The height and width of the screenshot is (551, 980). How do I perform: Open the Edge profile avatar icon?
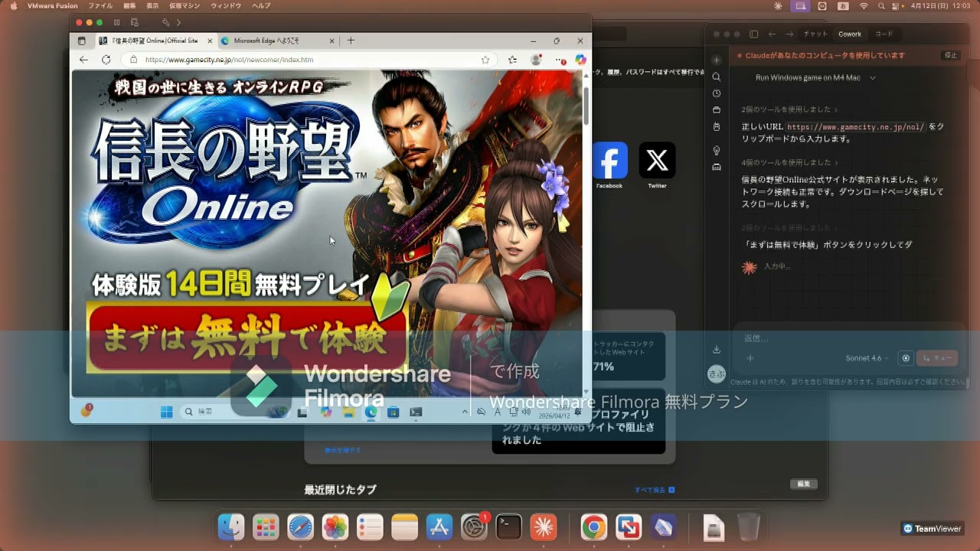[536, 60]
